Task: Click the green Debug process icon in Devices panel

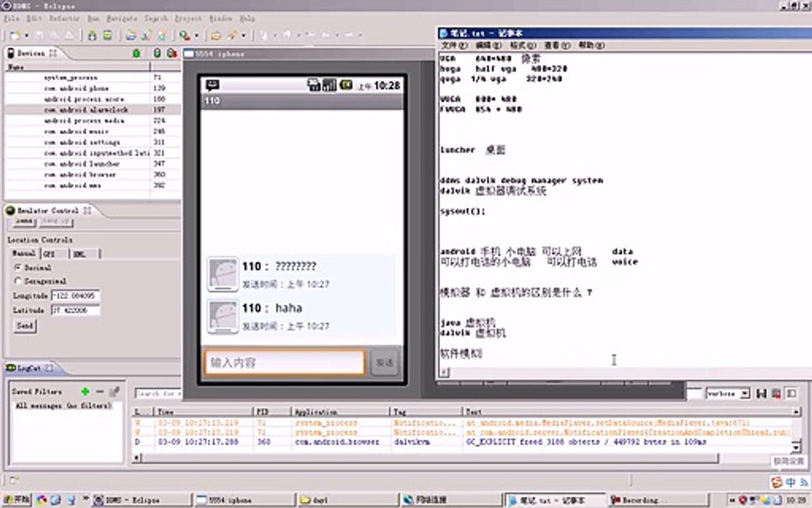Action: coord(136,54)
